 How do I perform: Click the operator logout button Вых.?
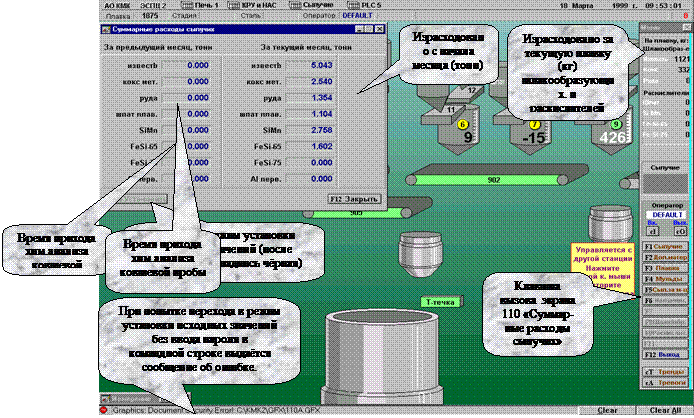tap(680, 231)
